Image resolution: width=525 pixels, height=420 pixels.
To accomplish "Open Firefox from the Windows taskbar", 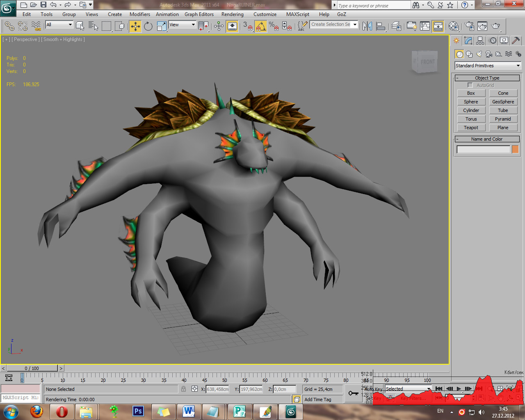I will pyautogui.click(x=37, y=411).
